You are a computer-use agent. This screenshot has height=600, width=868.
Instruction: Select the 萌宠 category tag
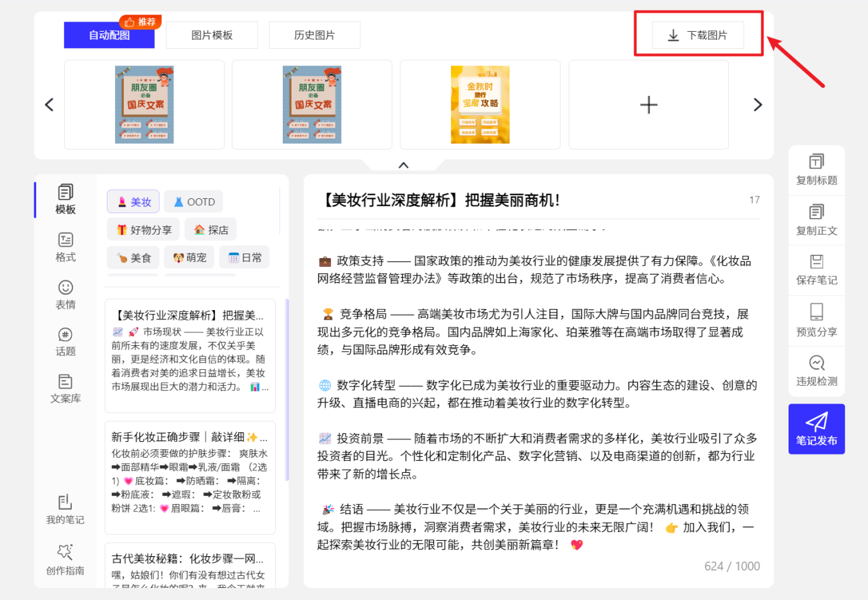pyautogui.click(x=189, y=257)
